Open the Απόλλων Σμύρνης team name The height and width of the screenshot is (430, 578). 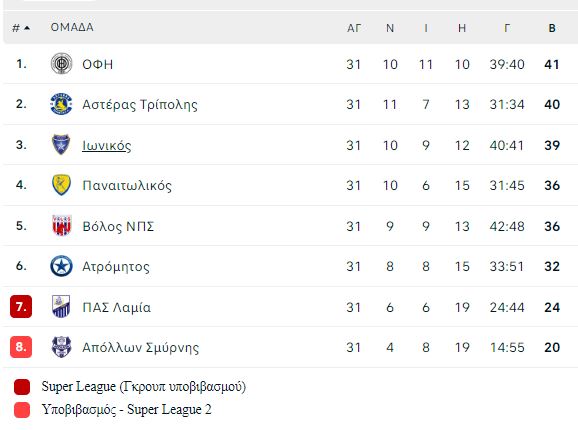(x=140, y=347)
